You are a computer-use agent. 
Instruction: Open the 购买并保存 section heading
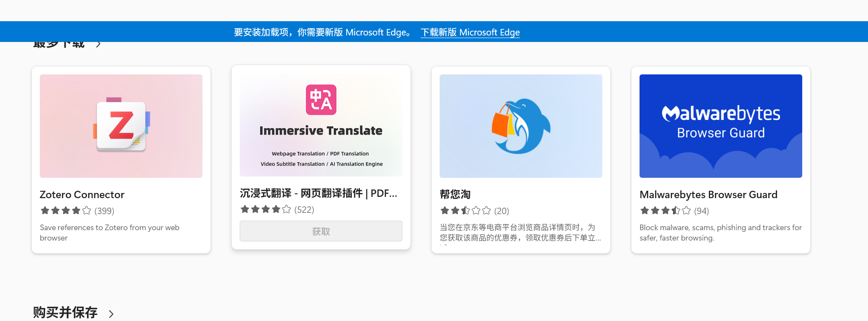pos(65,312)
